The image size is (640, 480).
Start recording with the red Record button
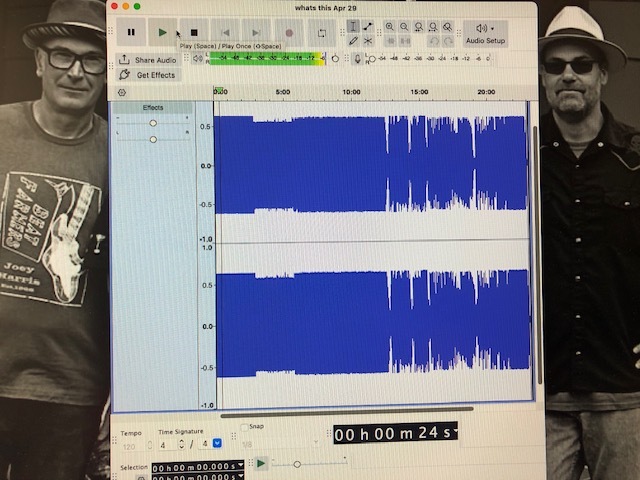click(x=289, y=32)
